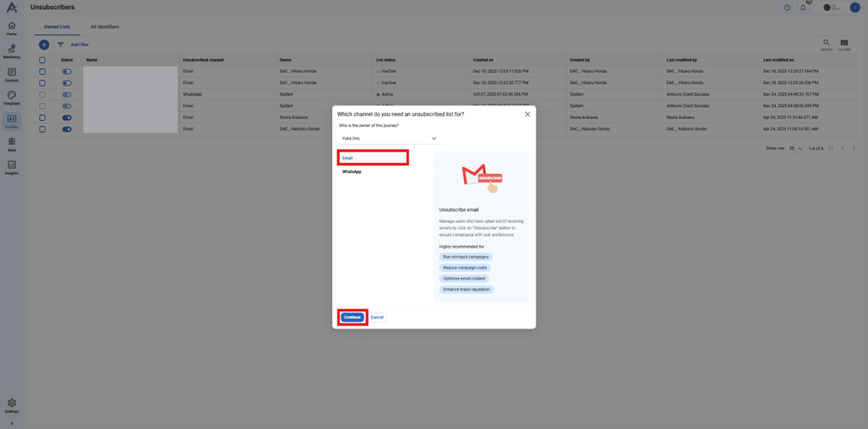Switch to the All Identifiers tab

click(105, 27)
